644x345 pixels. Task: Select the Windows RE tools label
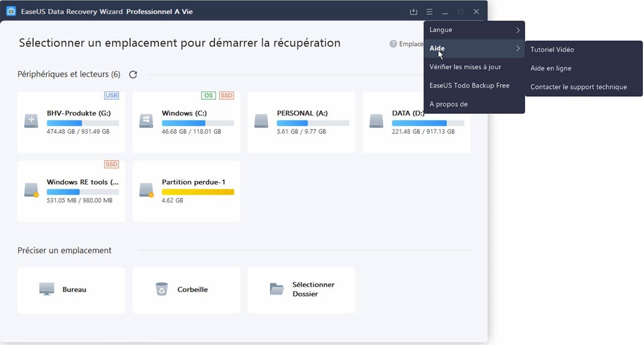(x=83, y=182)
